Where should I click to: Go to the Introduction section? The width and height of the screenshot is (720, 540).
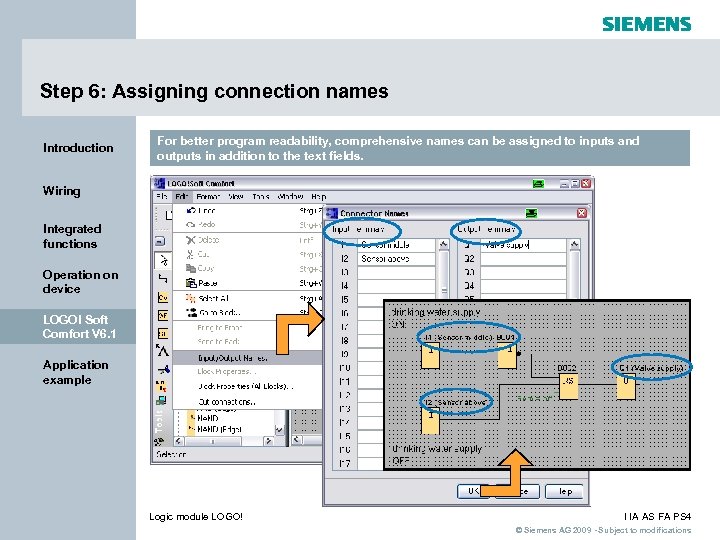[x=78, y=148]
